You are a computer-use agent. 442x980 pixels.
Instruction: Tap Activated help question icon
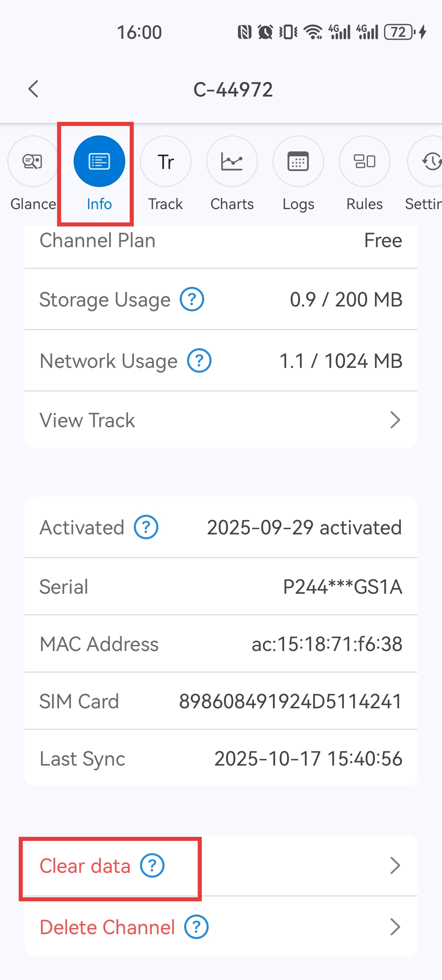(146, 527)
